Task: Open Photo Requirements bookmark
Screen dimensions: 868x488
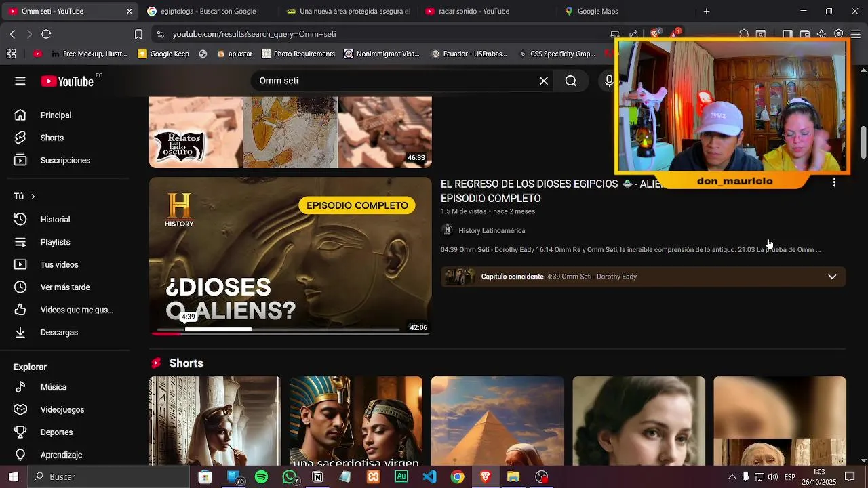Action: [x=298, y=54]
